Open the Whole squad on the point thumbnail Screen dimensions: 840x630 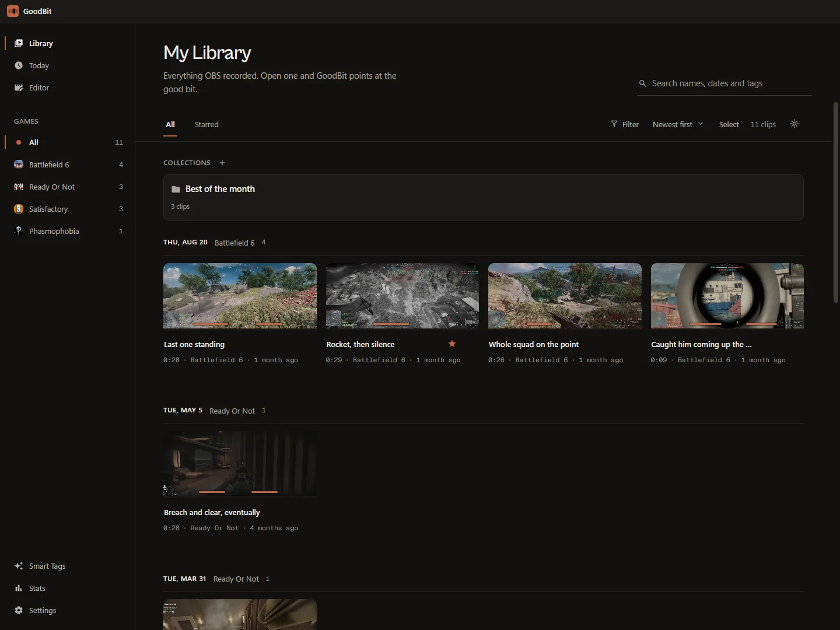(x=565, y=296)
